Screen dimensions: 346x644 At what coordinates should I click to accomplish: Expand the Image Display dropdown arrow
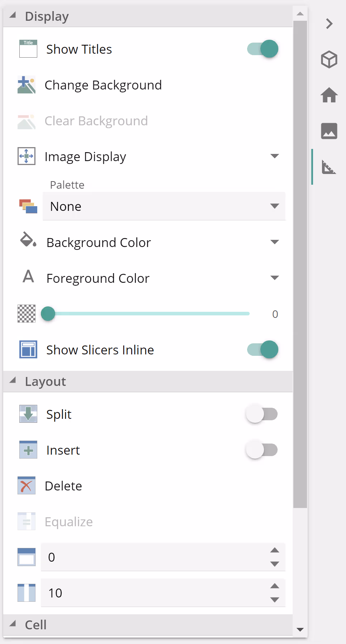pos(274,156)
